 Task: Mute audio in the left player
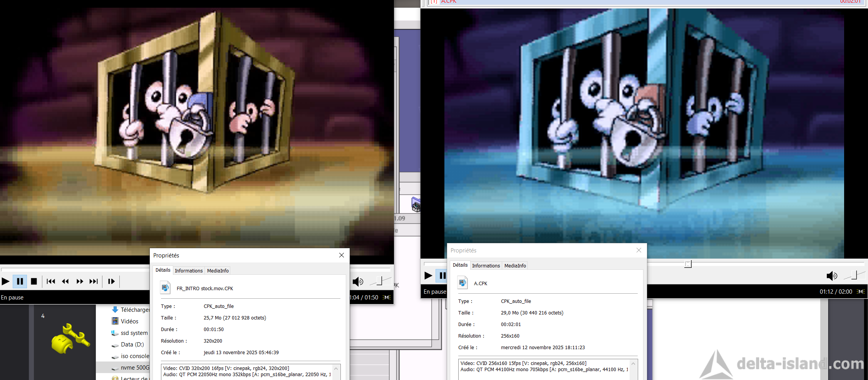(x=358, y=282)
